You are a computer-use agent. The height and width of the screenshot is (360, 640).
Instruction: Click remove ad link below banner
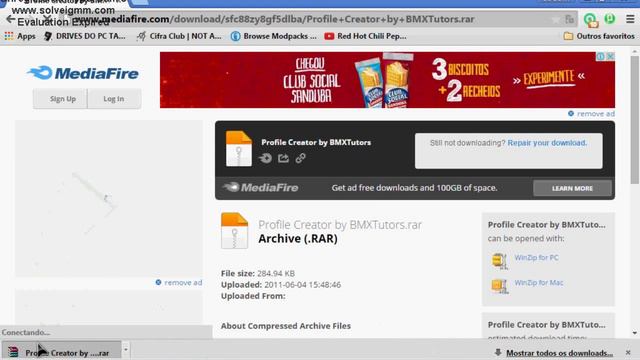point(591,114)
